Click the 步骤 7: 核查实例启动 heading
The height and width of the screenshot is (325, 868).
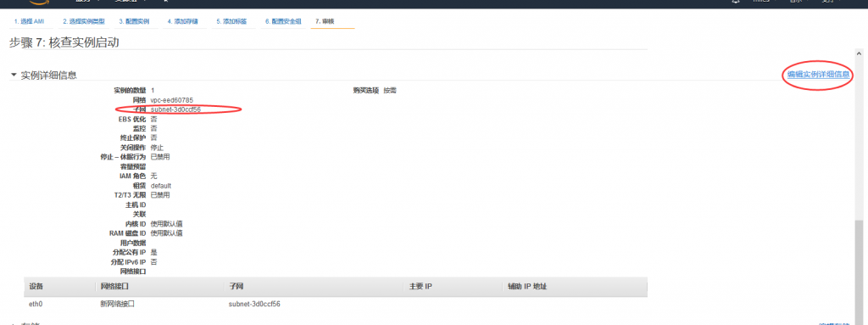pyautogui.click(x=64, y=42)
